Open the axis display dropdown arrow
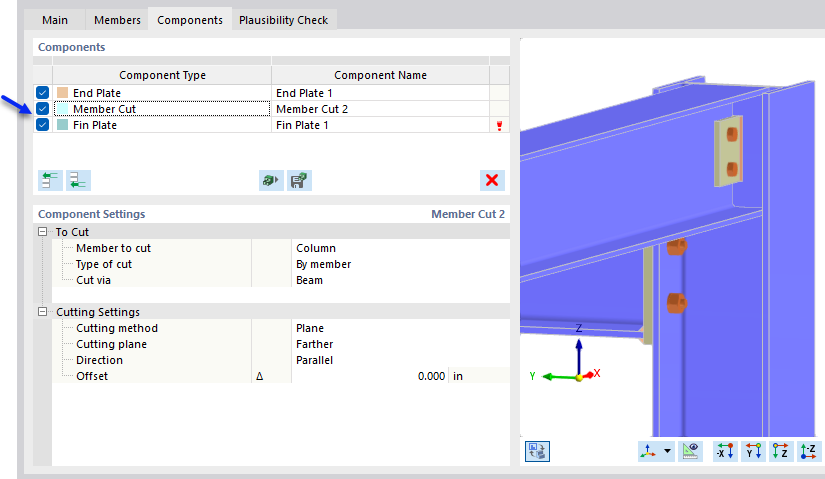825x479 pixels. 667,451
